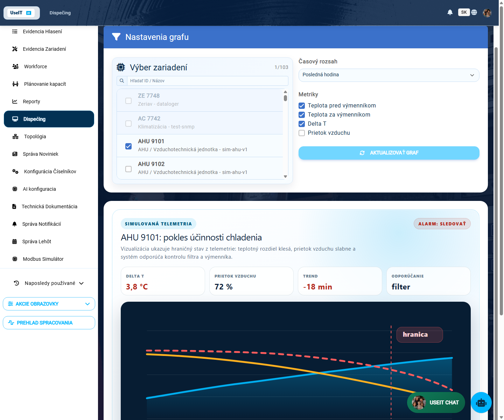
Task: Click the 1/103 device counter
Action: [x=281, y=67]
